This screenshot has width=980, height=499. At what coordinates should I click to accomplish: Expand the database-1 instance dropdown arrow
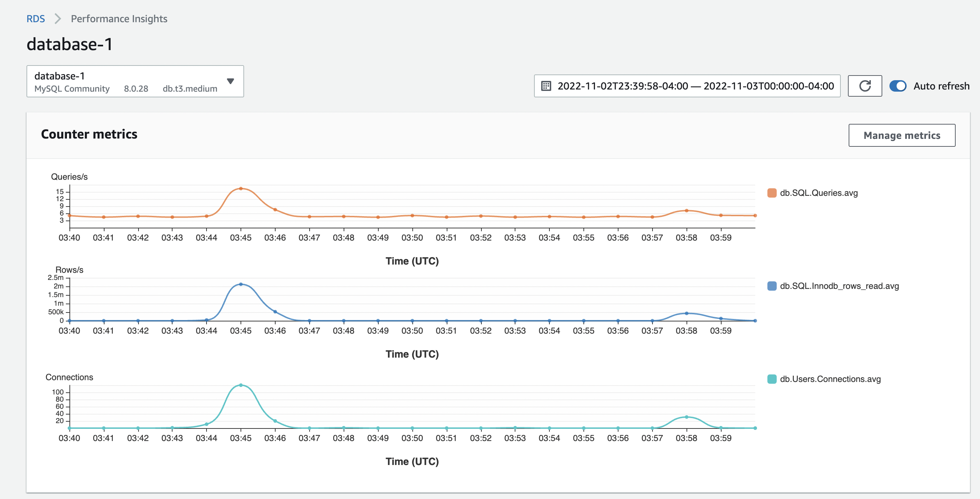(230, 81)
